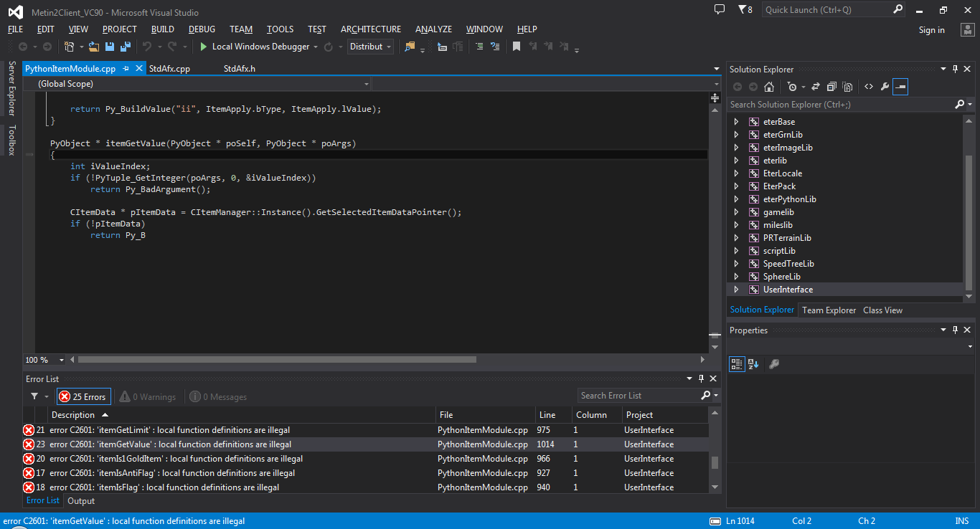Switch to the StdAfx.h tab

point(240,69)
